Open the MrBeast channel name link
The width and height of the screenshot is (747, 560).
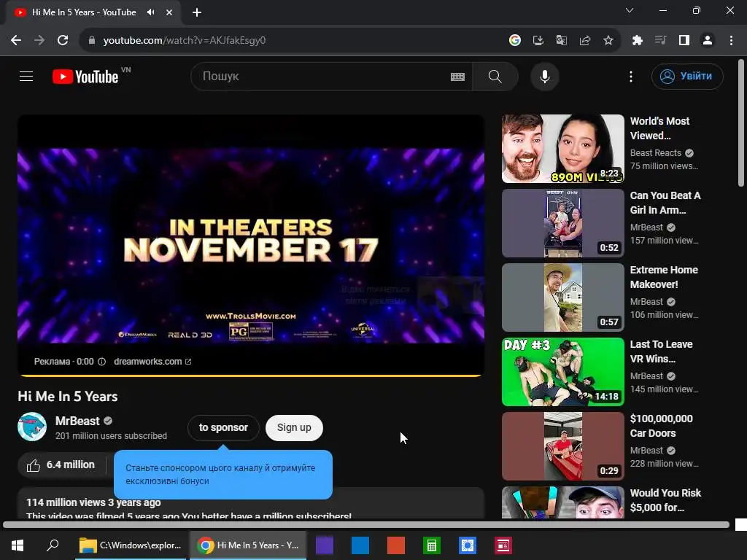coord(77,421)
